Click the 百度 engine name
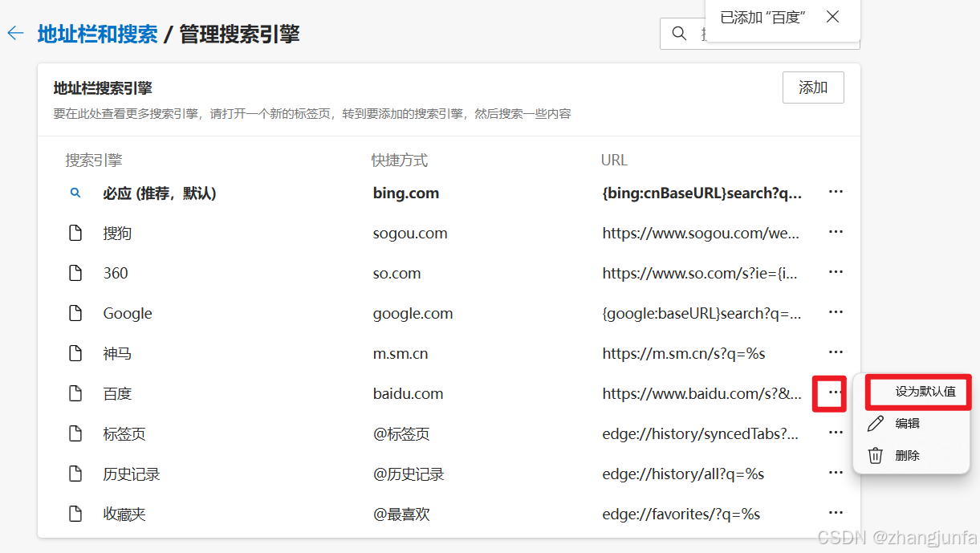The height and width of the screenshot is (553, 980). (x=117, y=394)
